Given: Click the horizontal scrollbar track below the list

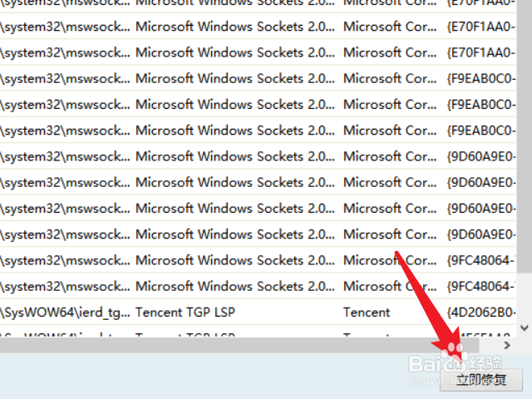Looking at the screenshot, I should coord(249,343).
